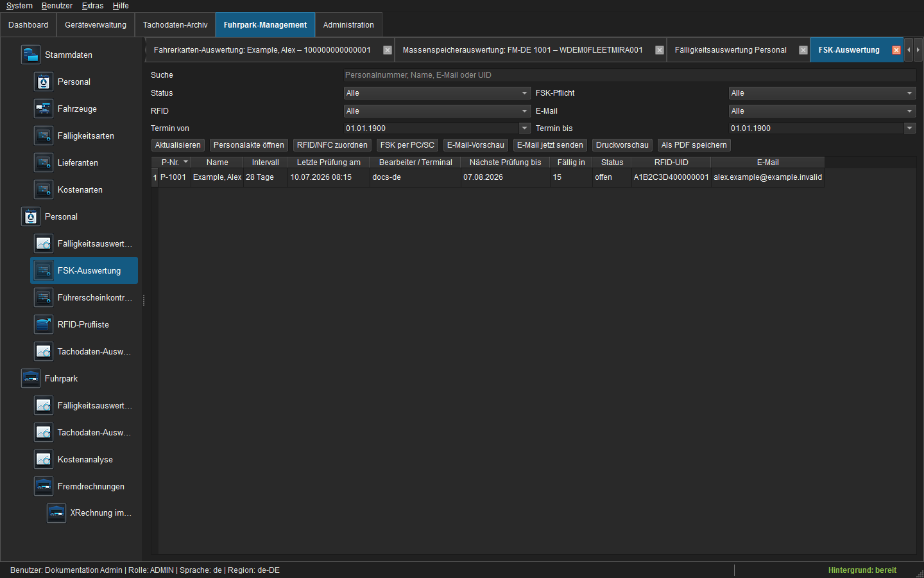
Task: Click the Fremdrechnungen icon
Action: 44,486
